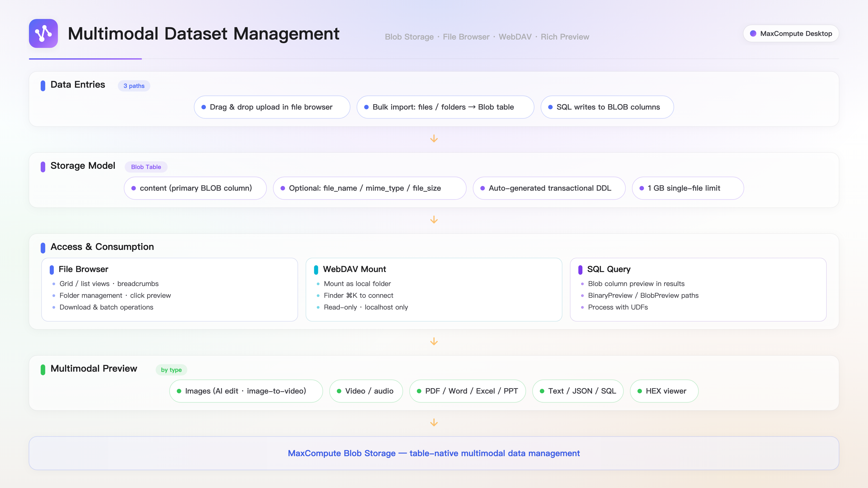
Task: Click 'Folder management · click preview'
Action: (x=115, y=295)
